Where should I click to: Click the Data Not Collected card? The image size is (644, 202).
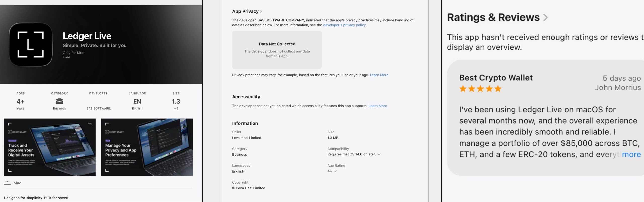[x=277, y=50]
